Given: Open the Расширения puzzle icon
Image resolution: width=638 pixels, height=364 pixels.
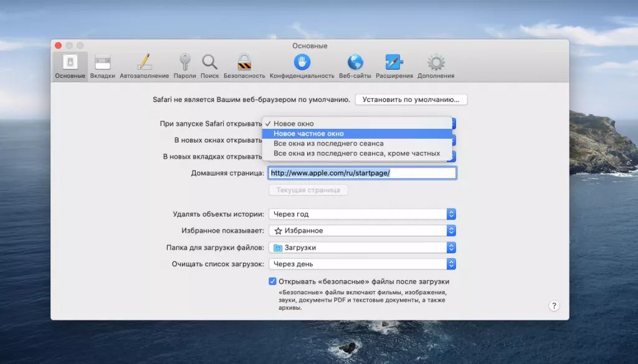Looking at the screenshot, I should [394, 63].
